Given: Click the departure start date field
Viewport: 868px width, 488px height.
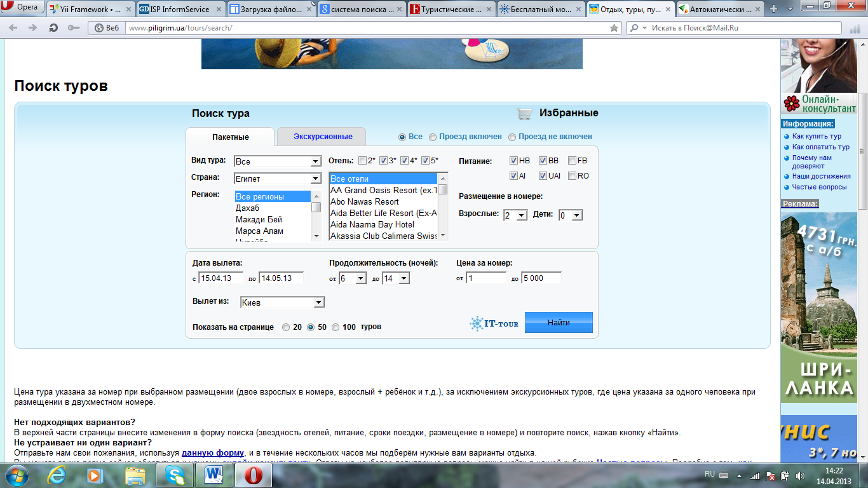Looking at the screenshot, I should 222,278.
